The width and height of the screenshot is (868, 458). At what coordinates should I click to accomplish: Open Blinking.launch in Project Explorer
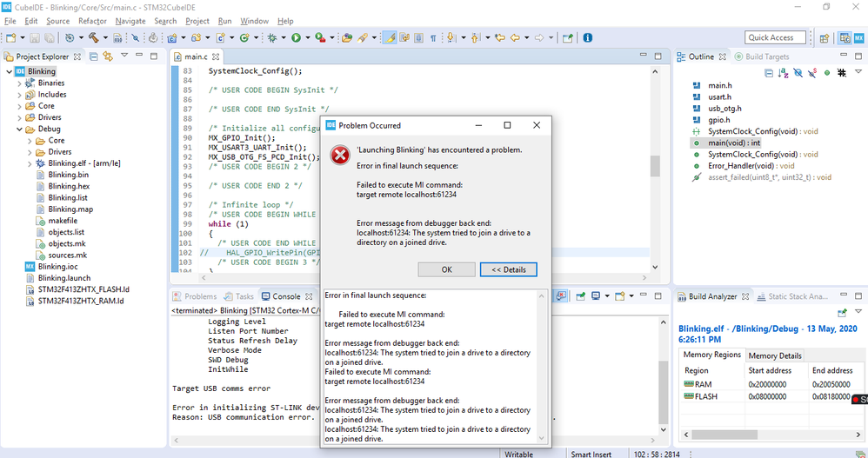(x=58, y=278)
